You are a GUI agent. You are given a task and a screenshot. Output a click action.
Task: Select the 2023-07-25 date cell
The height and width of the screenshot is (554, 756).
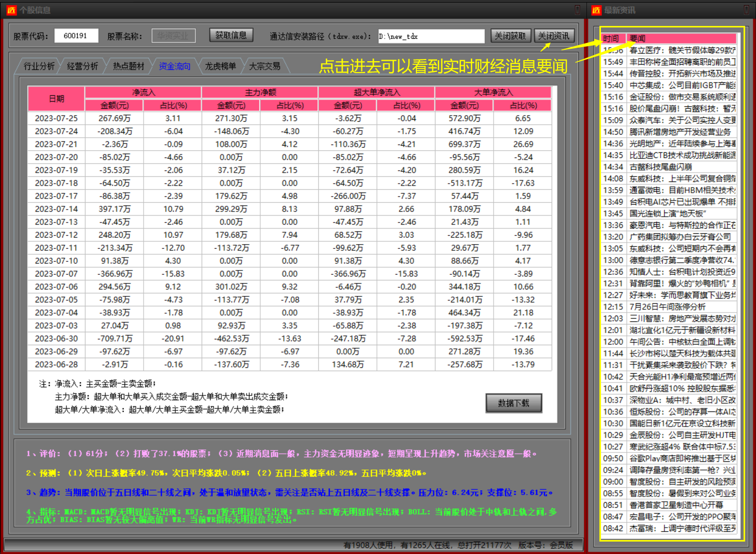click(57, 118)
